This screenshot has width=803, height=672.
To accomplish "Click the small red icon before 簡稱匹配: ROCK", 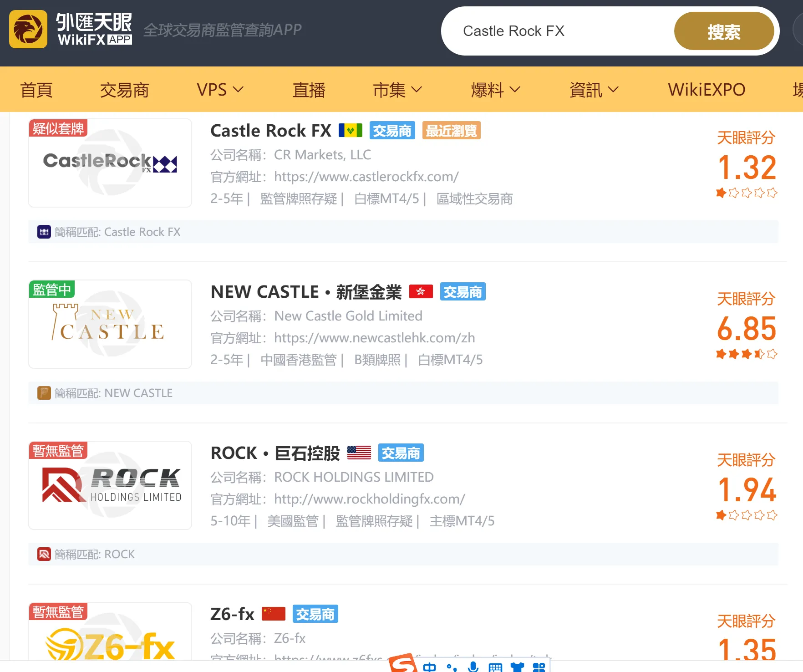I will click(44, 554).
